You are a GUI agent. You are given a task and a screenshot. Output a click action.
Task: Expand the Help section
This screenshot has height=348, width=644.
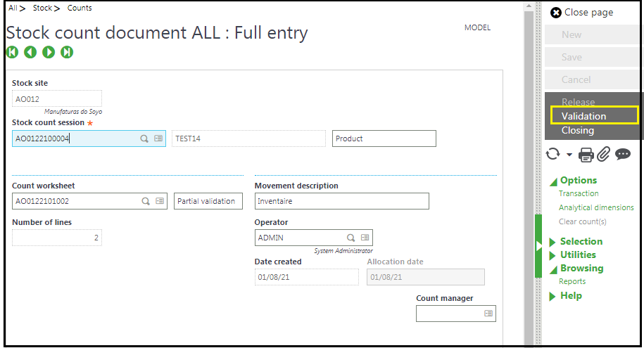553,296
